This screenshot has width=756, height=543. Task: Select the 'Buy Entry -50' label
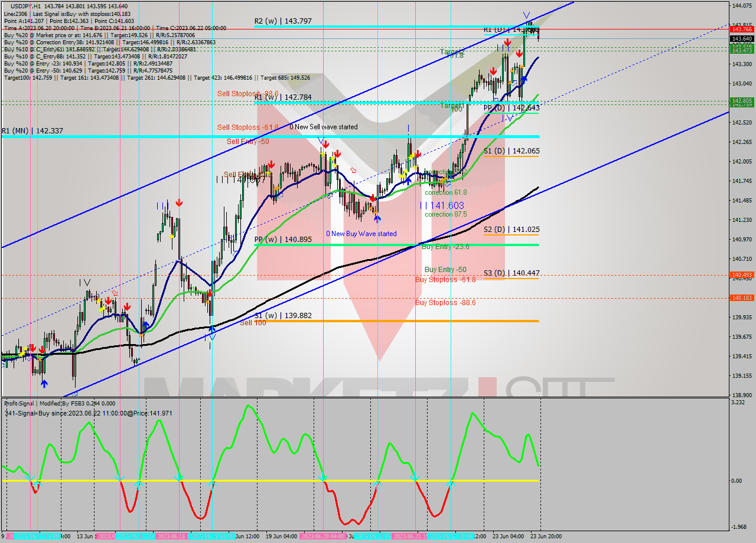pos(445,270)
